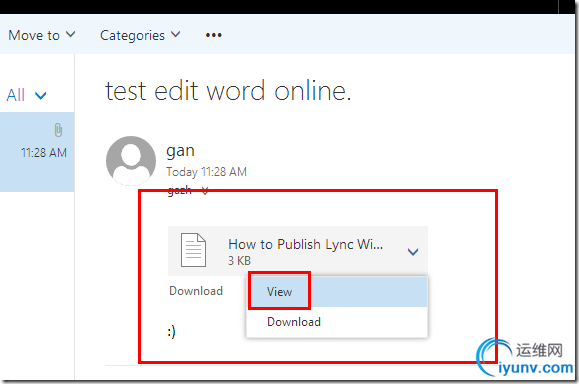Click the paperclip attachment icon in message list
579x384 pixels.
(x=58, y=130)
